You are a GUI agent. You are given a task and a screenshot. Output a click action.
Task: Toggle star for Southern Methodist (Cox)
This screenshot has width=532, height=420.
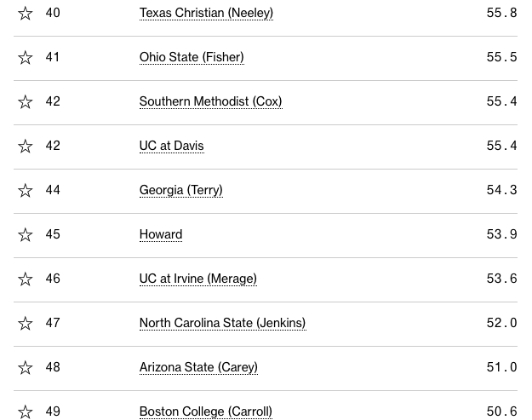[26, 102]
